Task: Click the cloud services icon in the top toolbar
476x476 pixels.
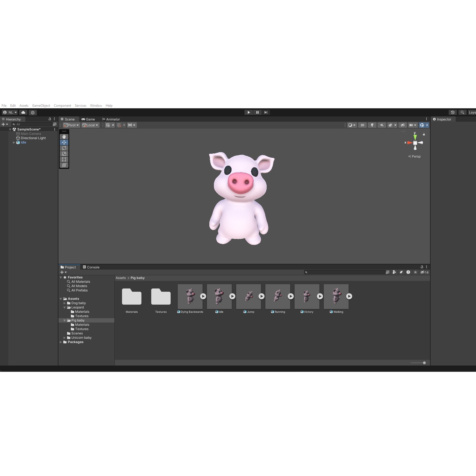Action: click(x=23, y=112)
